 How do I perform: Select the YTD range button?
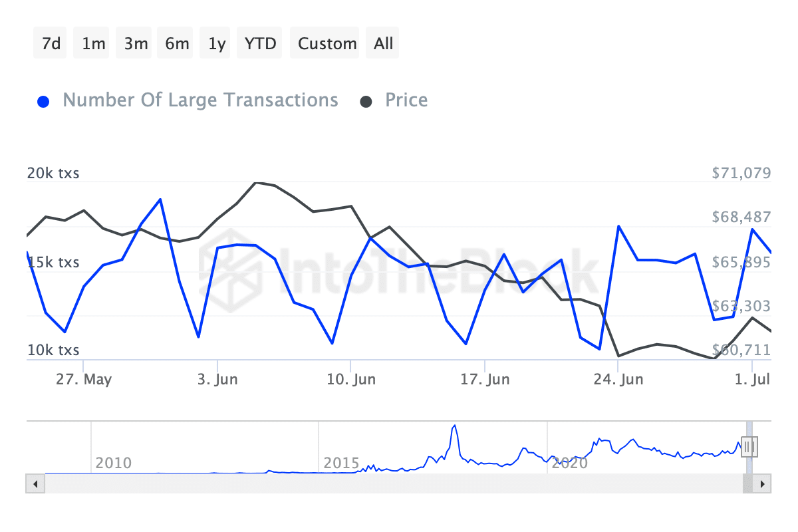[260, 44]
